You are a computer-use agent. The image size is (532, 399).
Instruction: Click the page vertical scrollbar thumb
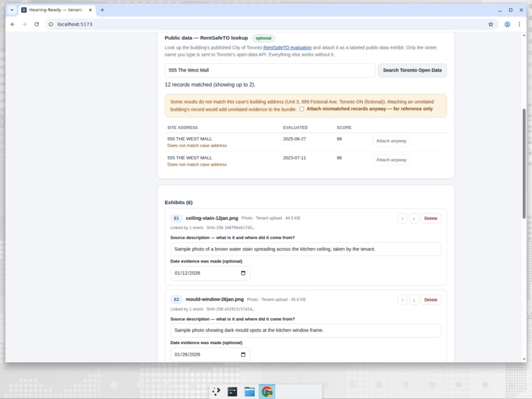point(524,164)
